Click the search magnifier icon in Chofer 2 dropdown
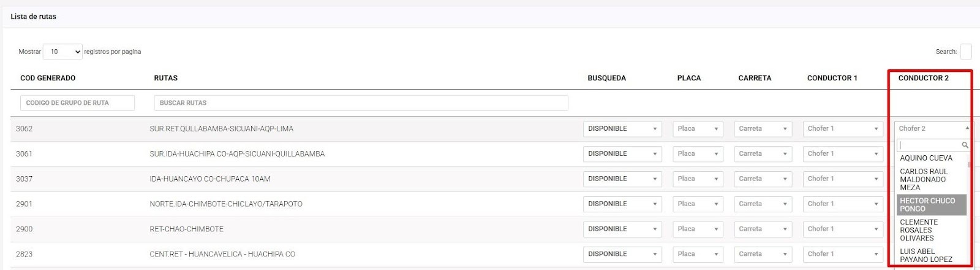 pyautogui.click(x=965, y=145)
